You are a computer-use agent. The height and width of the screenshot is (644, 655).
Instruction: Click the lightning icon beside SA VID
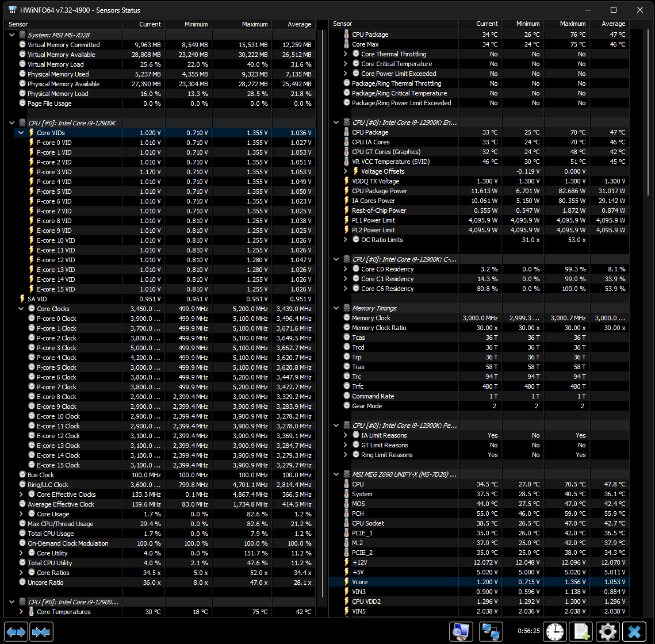[x=22, y=299]
